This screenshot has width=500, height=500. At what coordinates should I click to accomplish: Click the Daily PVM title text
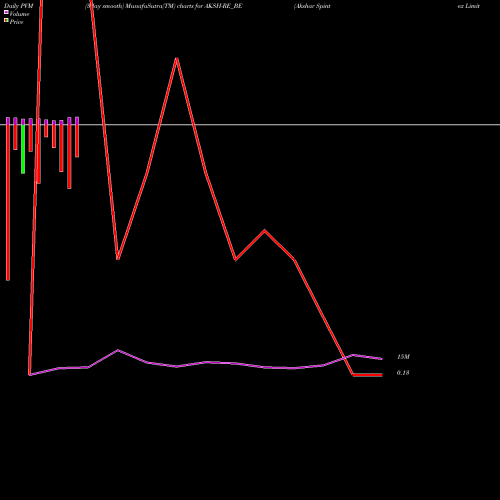19,6
